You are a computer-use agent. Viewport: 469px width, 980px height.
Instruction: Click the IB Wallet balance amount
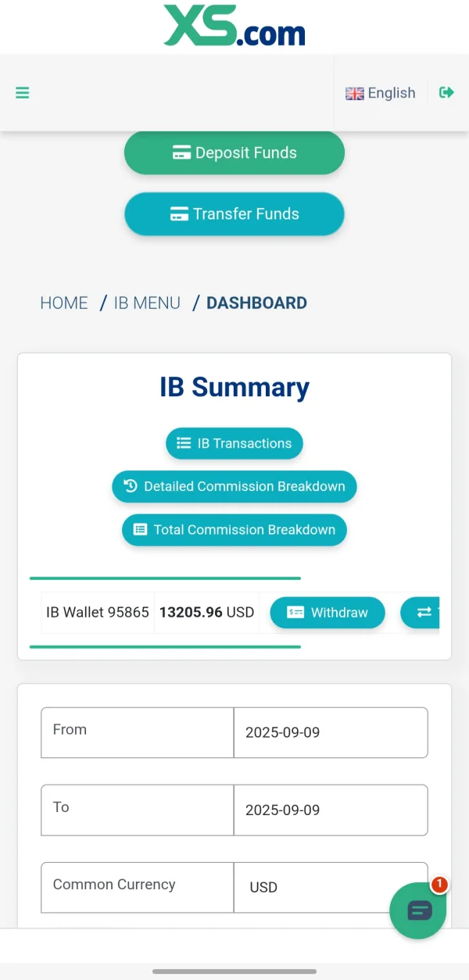click(x=206, y=613)
